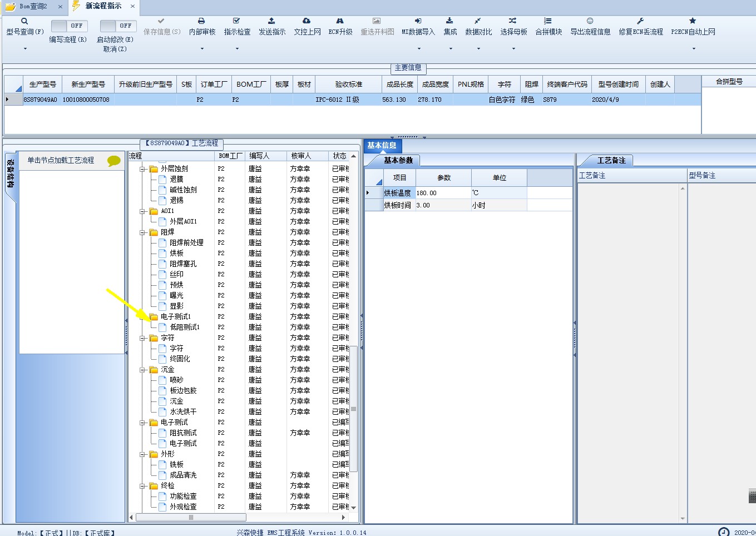Collapse the 终检 tree node
Screen dimensions: 756x536
point(142,485)
